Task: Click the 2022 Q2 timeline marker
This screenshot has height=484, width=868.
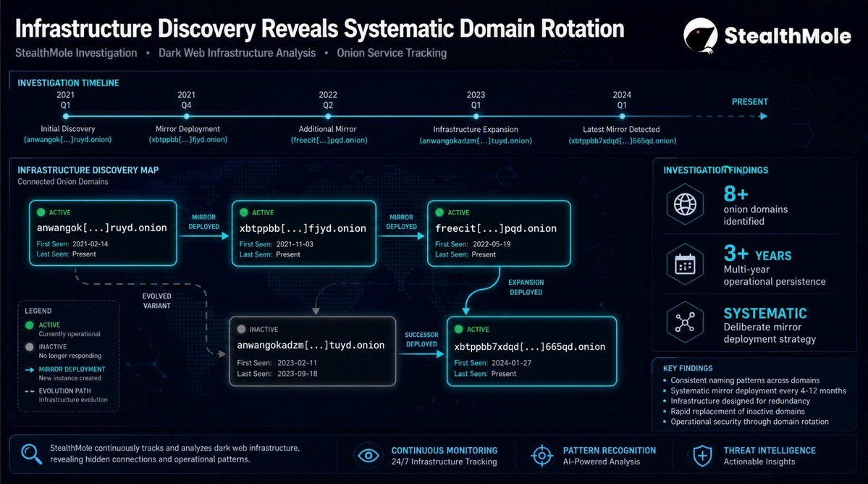Action: pos(328,117)
